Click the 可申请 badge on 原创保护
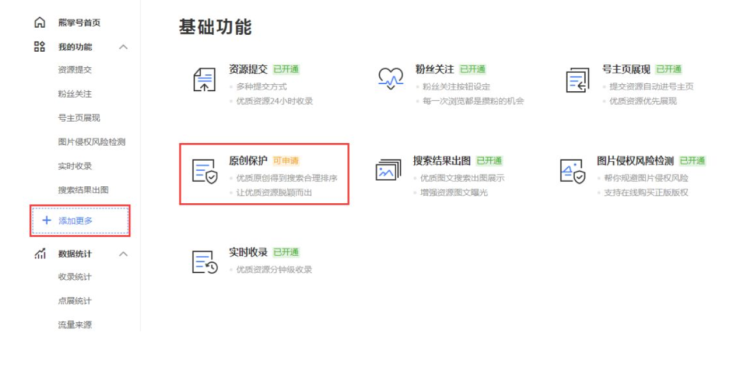Viewport: 740px width, 368px height. click(x=286, y=161)
